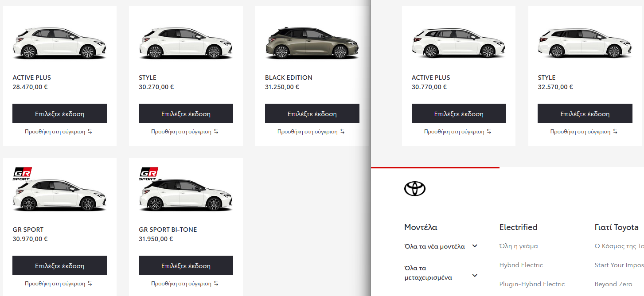Image resolution: width=644 pixels, height=296 pixels.
Task: Select version for hatchback Style 30.270,00 €
Action: (186, 113)
